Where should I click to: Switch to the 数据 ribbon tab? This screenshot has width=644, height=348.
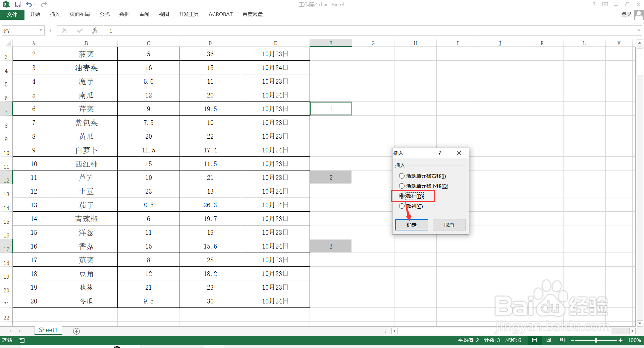124,14
